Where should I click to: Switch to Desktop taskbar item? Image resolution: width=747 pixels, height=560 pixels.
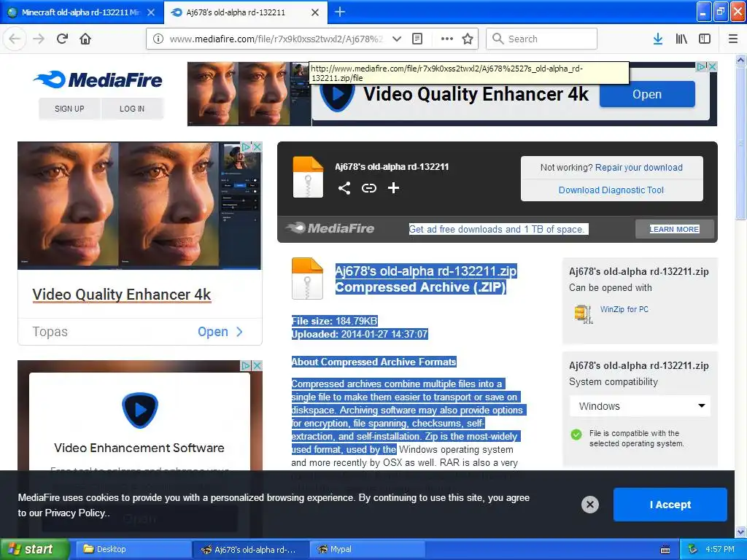point(133,549)
